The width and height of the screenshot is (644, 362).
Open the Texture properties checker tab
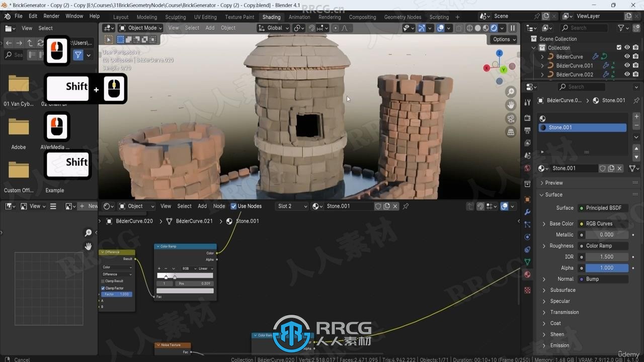527,290
